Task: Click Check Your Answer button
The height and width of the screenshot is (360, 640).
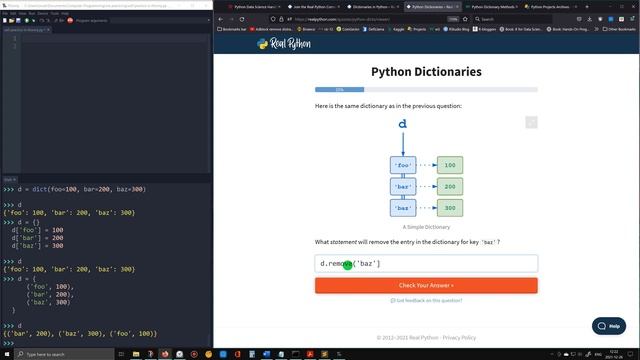Action: [426, 285]
